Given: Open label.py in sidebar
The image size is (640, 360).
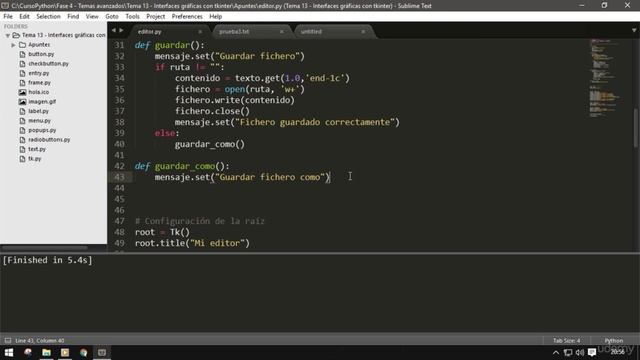Looking at the screenshot, I should tap(38, 111).
